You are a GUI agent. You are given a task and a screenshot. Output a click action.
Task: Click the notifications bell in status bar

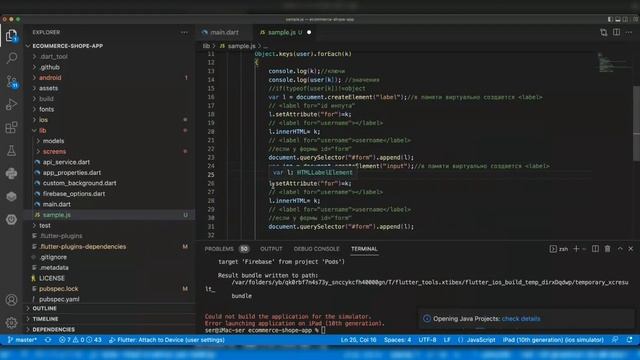click(629, 340)
